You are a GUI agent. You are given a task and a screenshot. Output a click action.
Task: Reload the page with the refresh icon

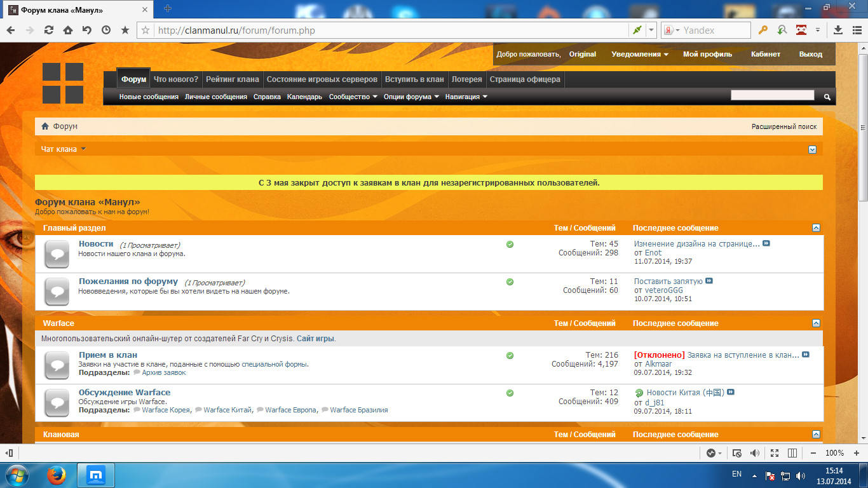pos(49,30)
